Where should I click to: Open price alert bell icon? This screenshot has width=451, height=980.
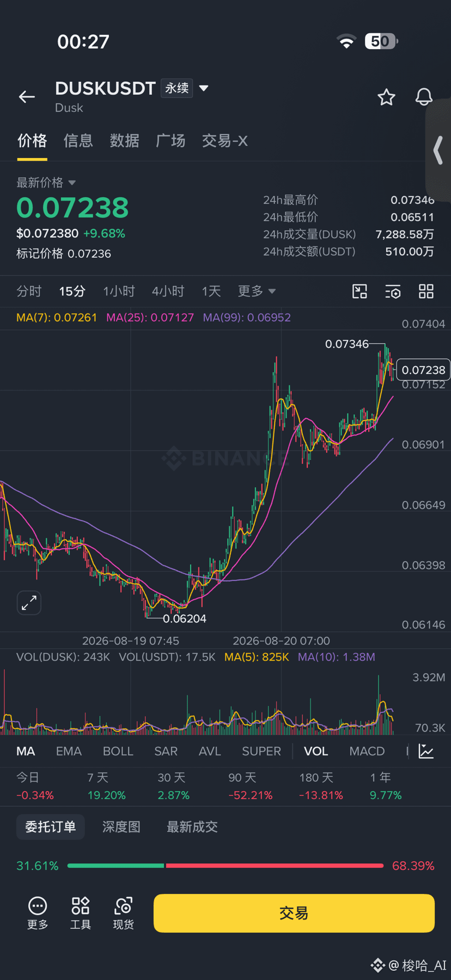(x=424, y=97)
